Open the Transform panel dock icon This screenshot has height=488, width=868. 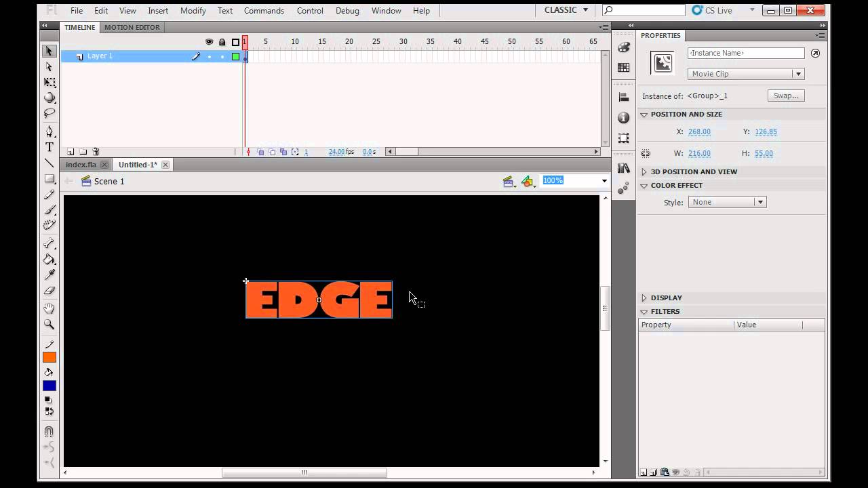tap(624, 138)
